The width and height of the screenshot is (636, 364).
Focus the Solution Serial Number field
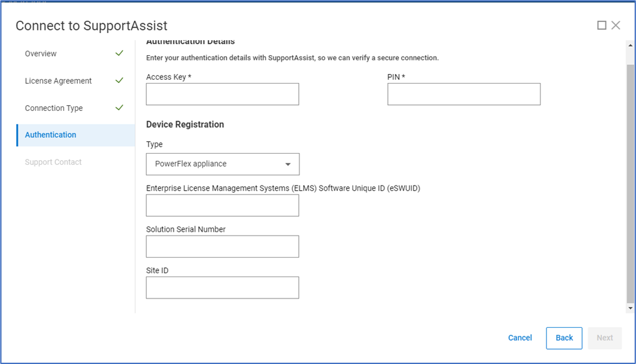click(x=222, y=246)
